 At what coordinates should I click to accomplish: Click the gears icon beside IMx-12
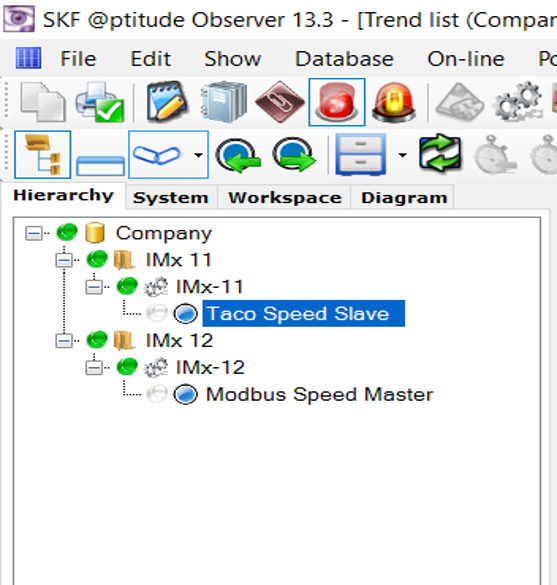(x=156, y=368)
